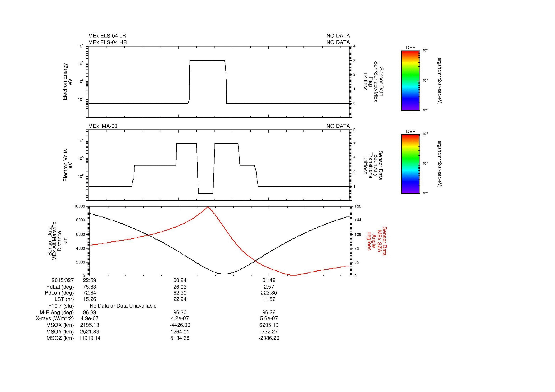
Task: Click the time tick '00:24'
Action: coord(180,280)
